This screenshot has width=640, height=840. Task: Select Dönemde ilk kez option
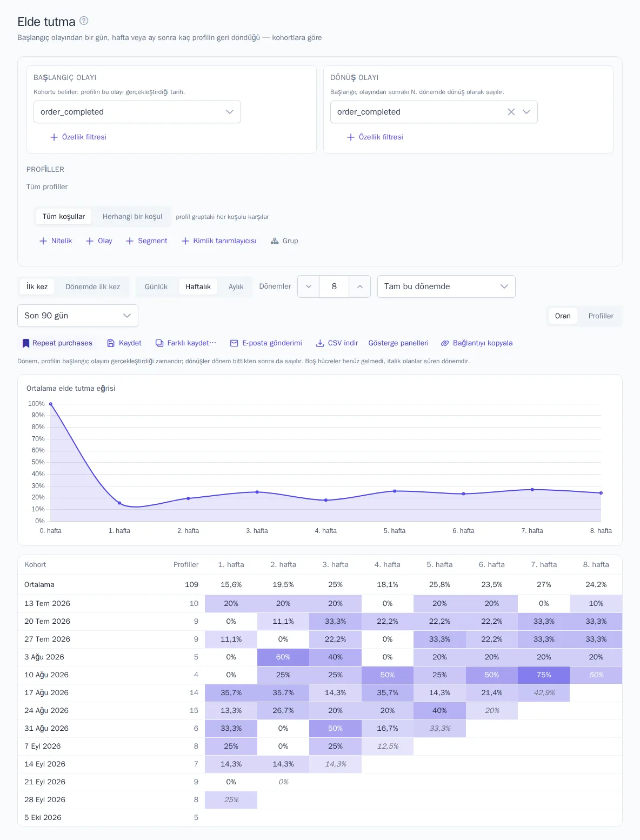93,287
